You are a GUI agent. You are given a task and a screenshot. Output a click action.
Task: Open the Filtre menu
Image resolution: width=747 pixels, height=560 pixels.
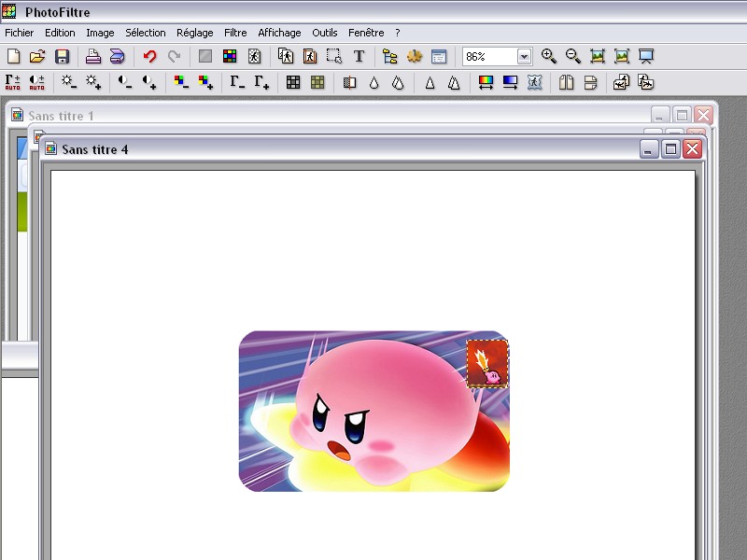click(x=235, y=33)
